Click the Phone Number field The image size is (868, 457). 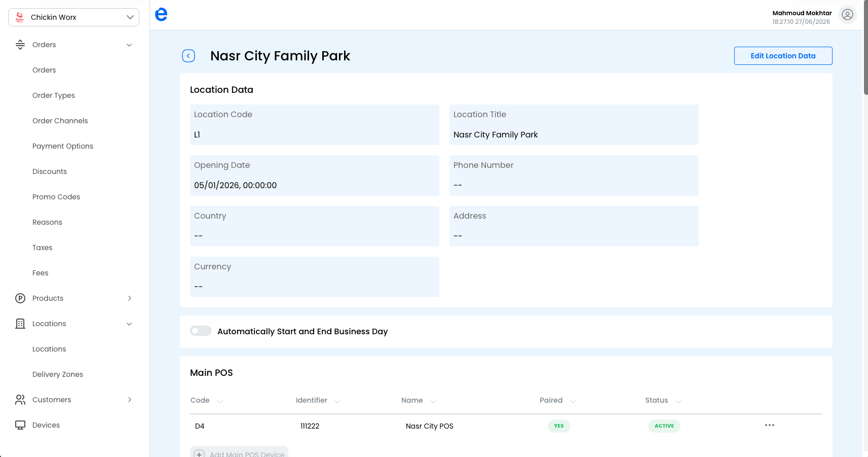coord(574,175)
